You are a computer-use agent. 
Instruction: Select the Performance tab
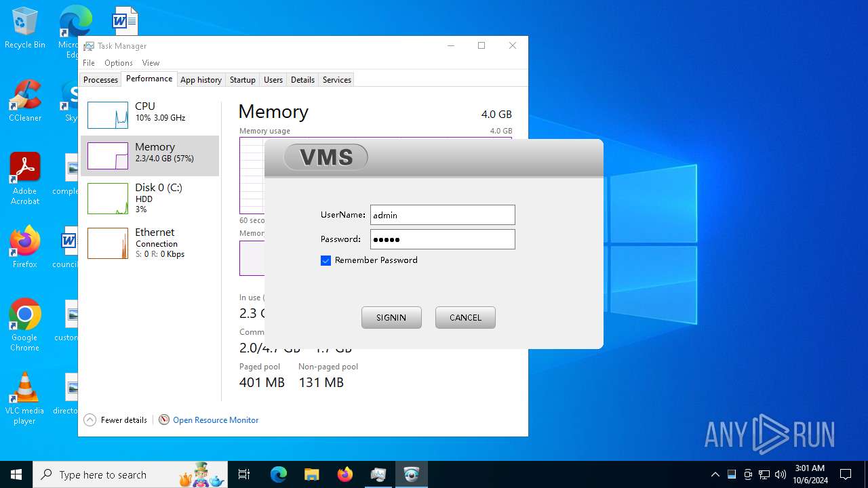click(x=149, y=79)
